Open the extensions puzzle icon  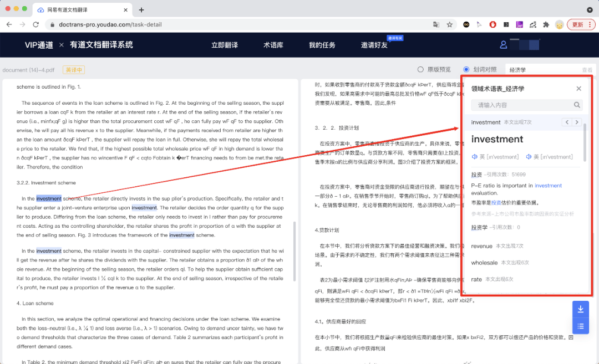(546, 24)
